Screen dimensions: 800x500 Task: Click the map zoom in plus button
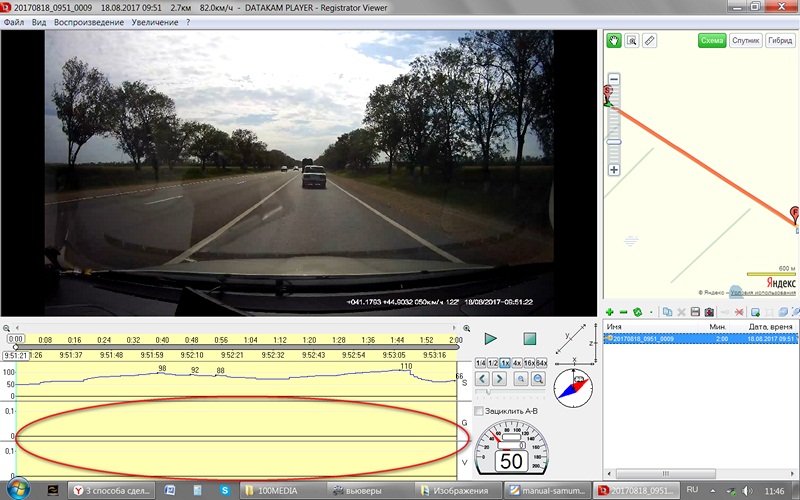tap(614, 170)
